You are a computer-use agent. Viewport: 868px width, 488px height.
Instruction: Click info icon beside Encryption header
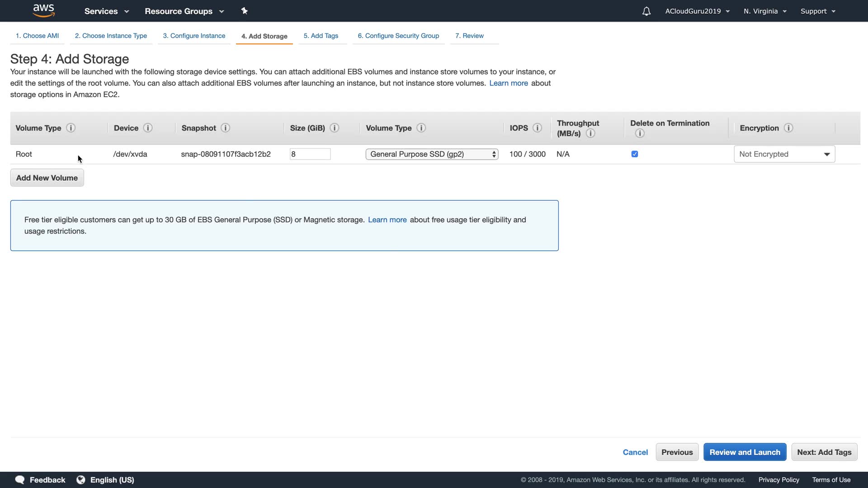(x=788, y=128)
